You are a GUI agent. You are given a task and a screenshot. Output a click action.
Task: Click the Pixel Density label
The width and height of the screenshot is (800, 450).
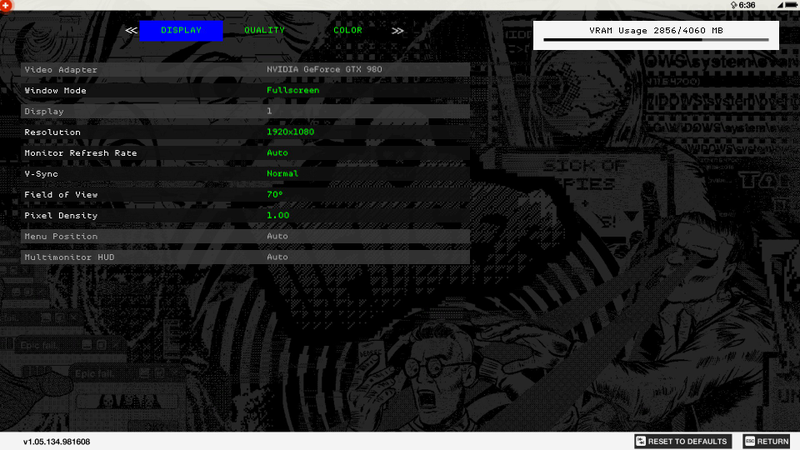(x=61, y=216)
